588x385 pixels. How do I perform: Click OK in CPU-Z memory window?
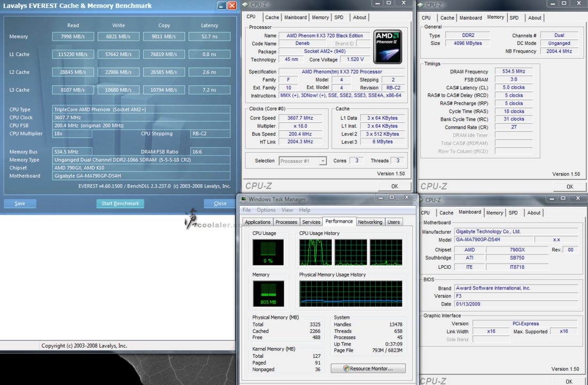(570, 186)
